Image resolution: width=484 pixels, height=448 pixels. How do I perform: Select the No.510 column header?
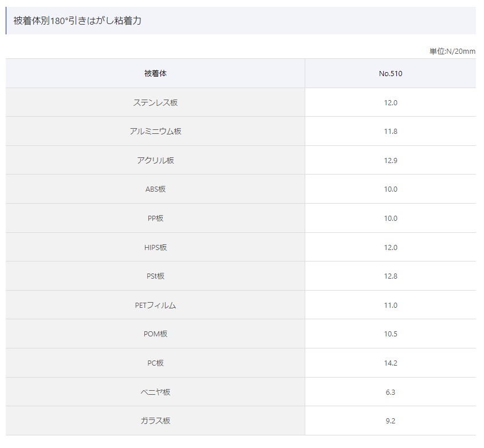[x=391, y=73]
